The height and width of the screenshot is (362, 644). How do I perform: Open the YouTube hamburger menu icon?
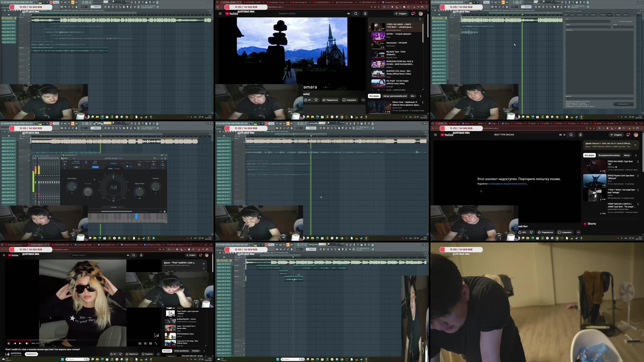tap(220, 13)
